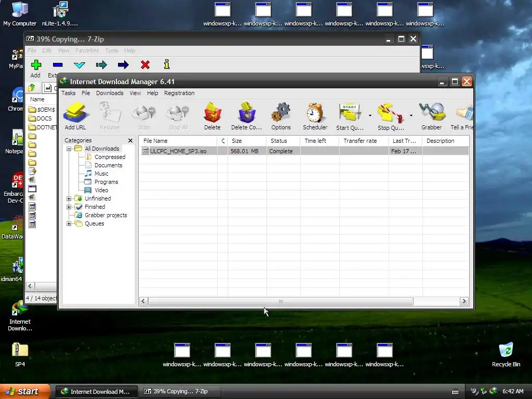Click the horizontal scrollbar thumb in download list
The image size is (532, 399).
click(x=281, y=301)
